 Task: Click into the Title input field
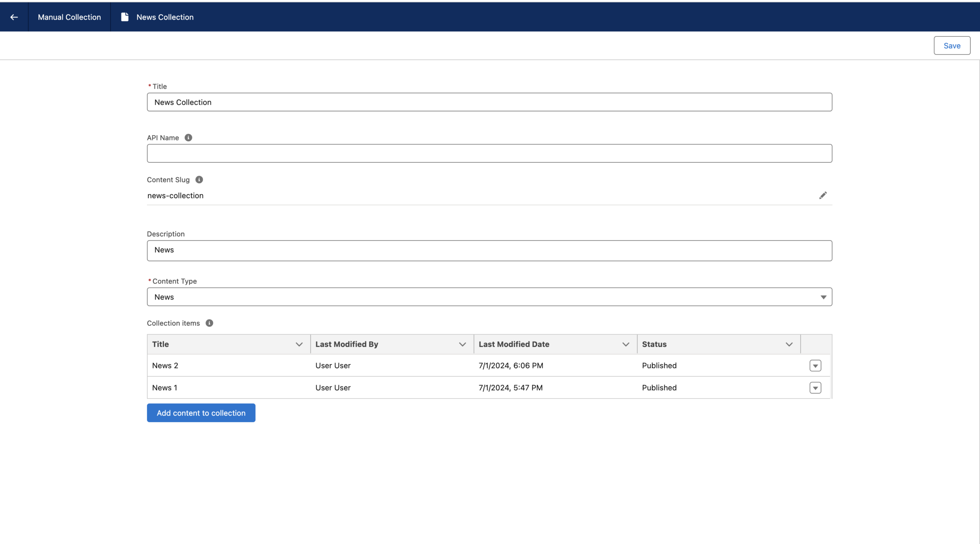click(489, 102)
